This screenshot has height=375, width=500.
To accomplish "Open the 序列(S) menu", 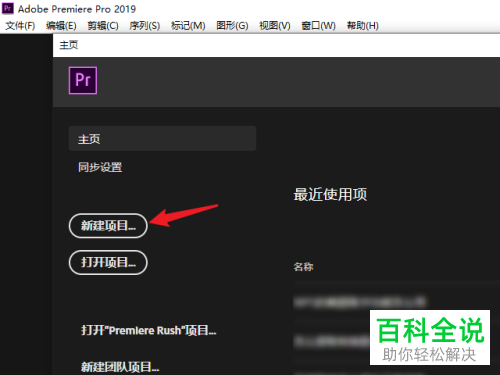I will 144,26.
